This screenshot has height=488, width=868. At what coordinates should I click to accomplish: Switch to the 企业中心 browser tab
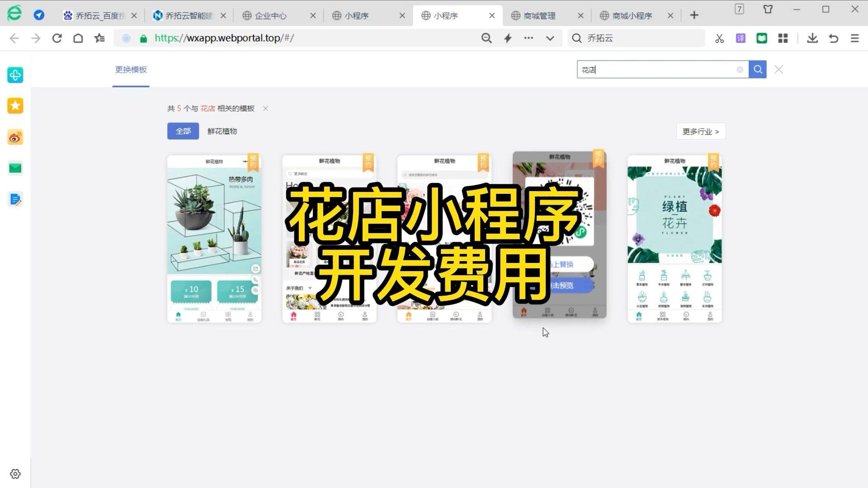point(270,16)
